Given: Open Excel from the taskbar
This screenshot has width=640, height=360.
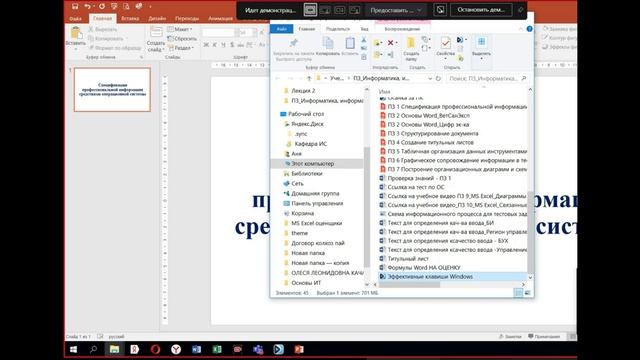Looking at the screenshot, I should 217,349.
